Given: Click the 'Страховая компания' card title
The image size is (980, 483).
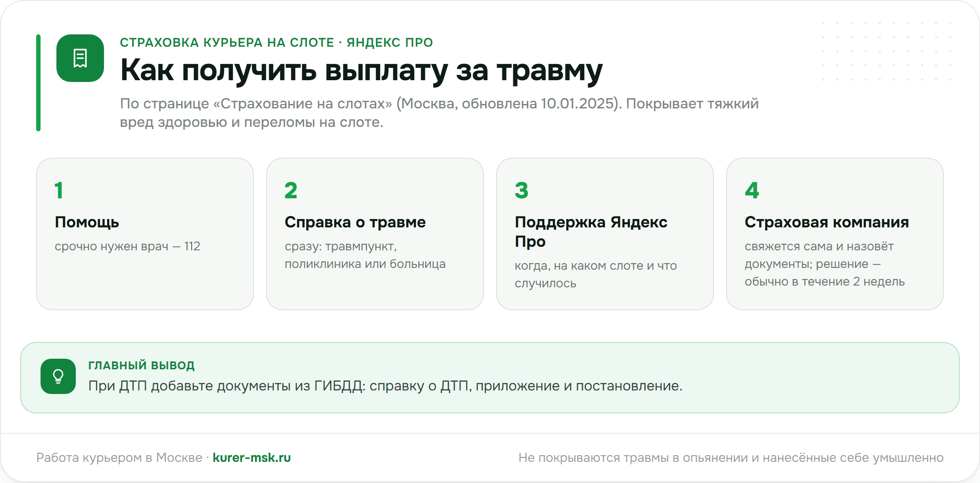Looking at the screenshot, I should point(827,222).
